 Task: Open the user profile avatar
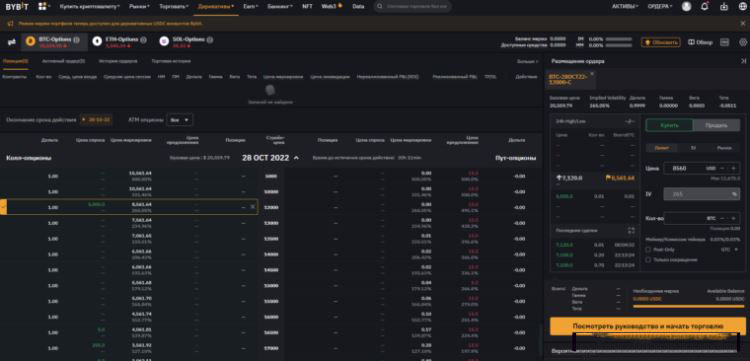pyautogui.click(x=686, y=7)
